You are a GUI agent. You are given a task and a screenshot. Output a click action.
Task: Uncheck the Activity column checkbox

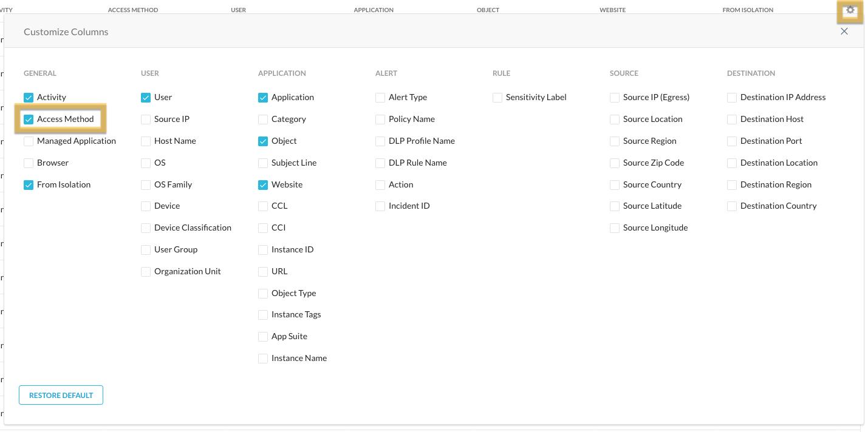point(29,98)
